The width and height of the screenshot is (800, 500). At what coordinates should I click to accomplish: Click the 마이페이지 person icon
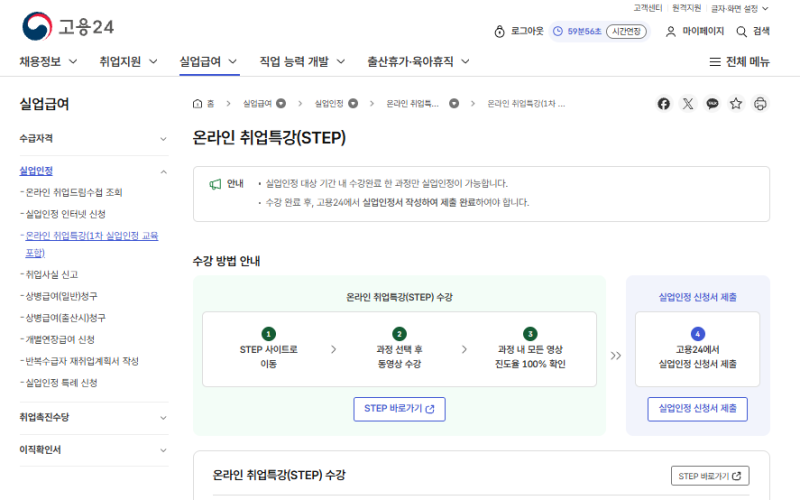tap(671, 32)
